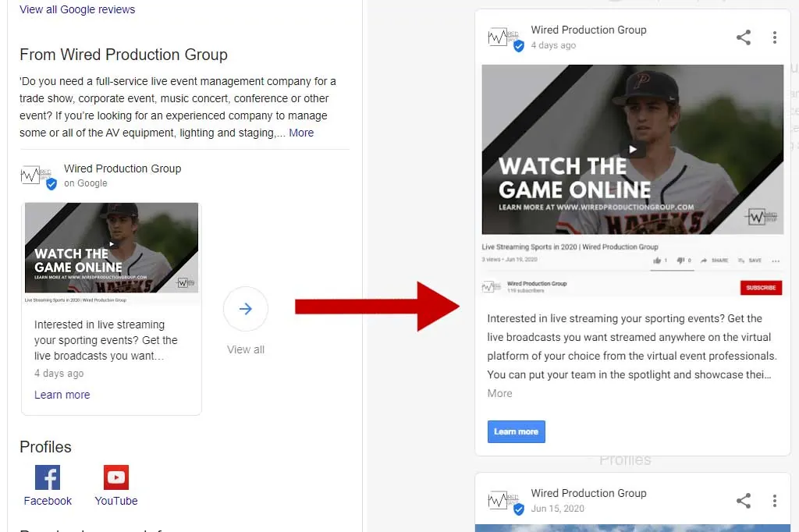Click the Interested in live streaming text in small card
The height and width of the screenshot is (532, 799).
(106, 340)
